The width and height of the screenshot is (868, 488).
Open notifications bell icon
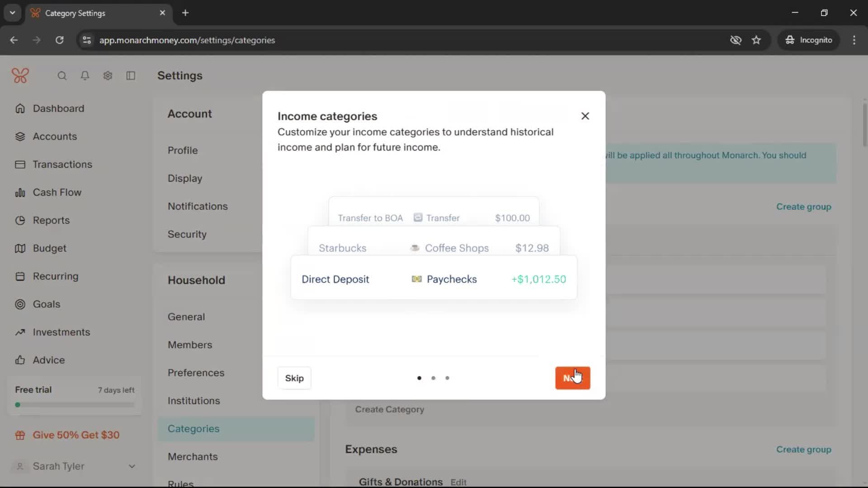(85, 76)
